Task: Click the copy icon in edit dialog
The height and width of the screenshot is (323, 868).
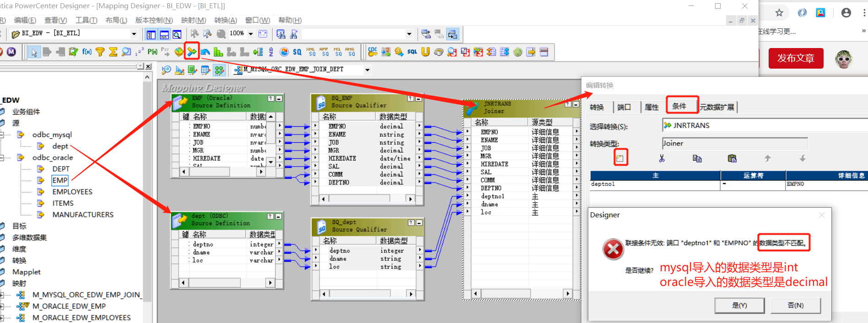Action: (697, 158)
